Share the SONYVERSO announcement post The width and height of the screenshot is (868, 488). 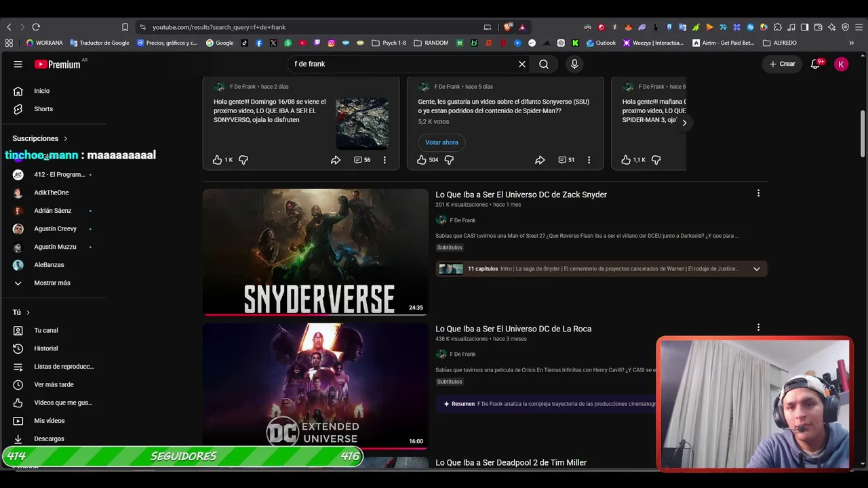coord(336,160)
